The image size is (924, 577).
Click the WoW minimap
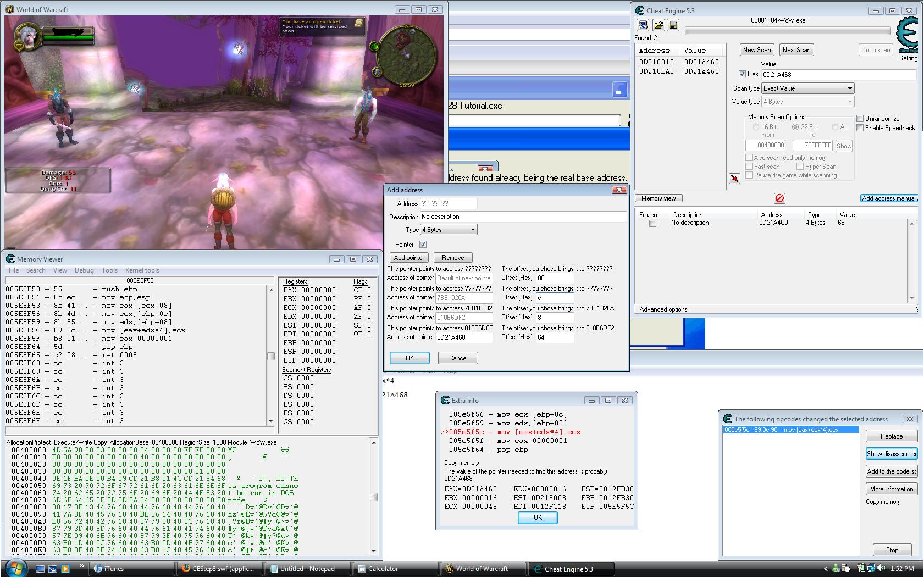(x=407, y=55)
